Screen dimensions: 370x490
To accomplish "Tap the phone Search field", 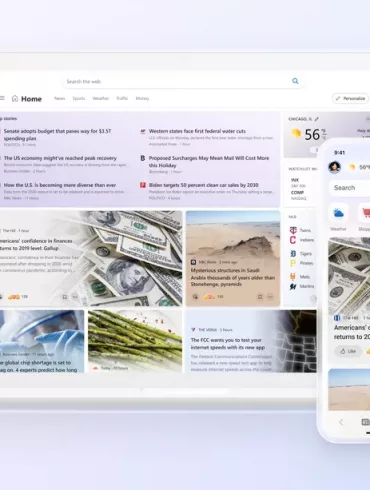I will 350,188.
